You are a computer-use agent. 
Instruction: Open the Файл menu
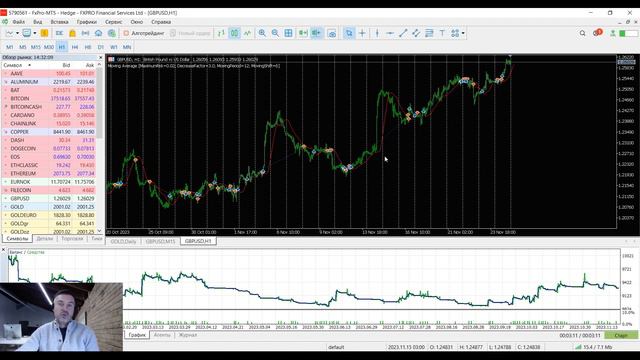click(x=18, y=22)
